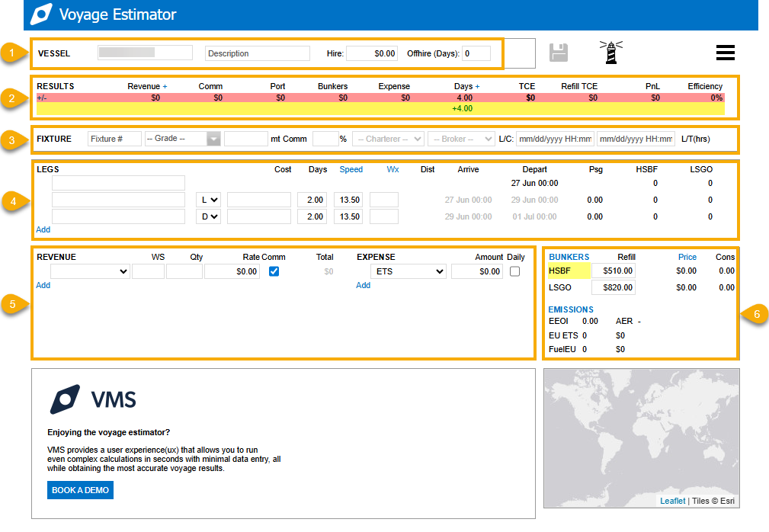Click the plus icon next to Revenue
Image resolution: width=769 pixels, height=532 pixels.
[x=165, y=86]
